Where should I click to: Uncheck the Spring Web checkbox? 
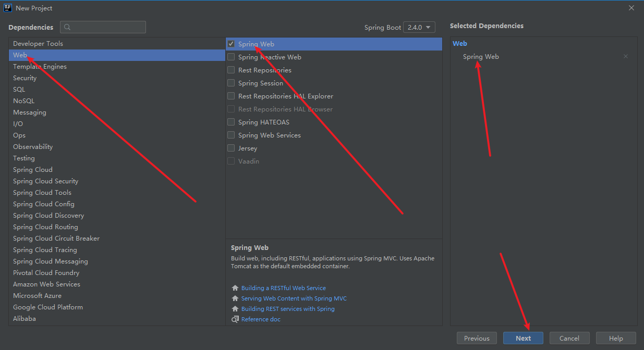pos(231,44)
